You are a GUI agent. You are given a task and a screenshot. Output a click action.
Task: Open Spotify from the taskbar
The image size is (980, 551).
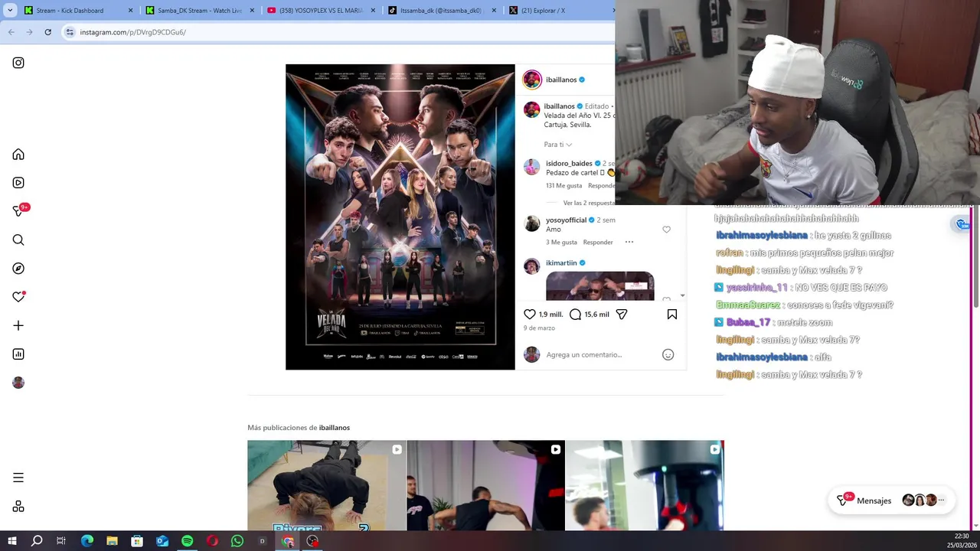point(188,541)
